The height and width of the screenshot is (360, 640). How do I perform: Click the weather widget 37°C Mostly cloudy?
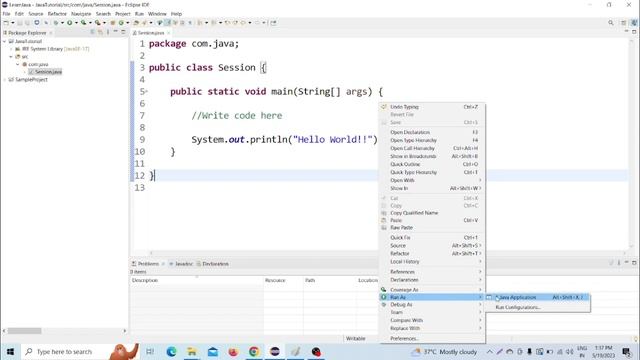[x=444, y=351]
